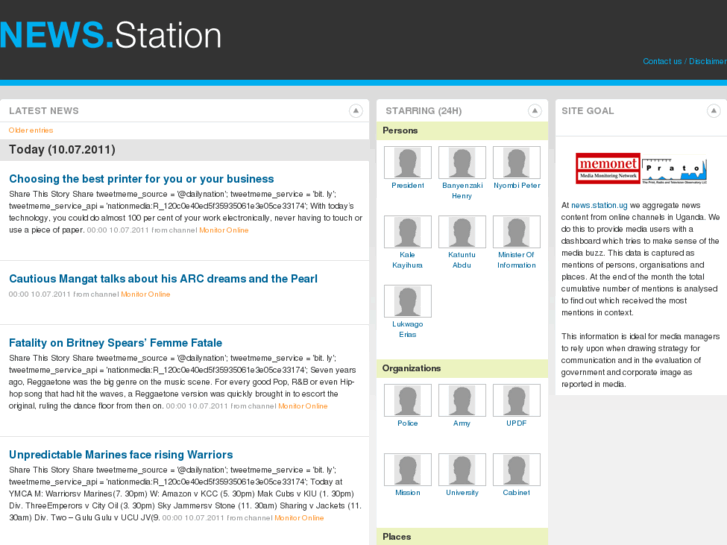The width and height of the screenshot is (727, 545).
Task: Select Katuntu Abdu avatar image
Action: pos(462,231)
